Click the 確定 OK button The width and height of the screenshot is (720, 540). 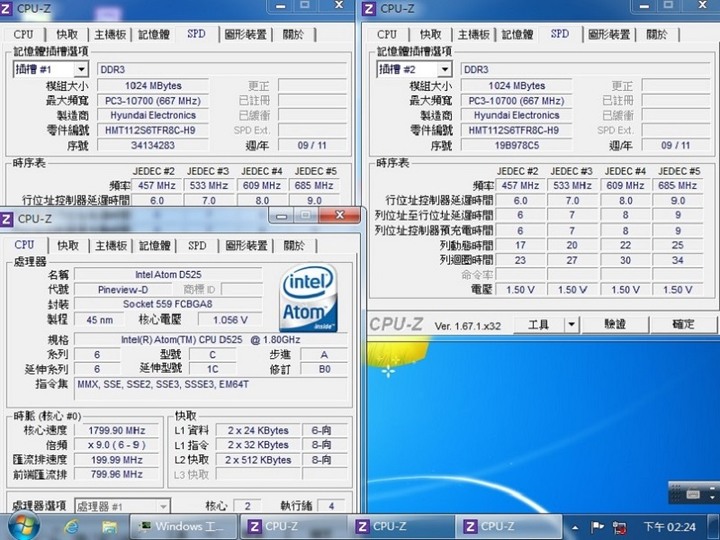pos(683,325)
